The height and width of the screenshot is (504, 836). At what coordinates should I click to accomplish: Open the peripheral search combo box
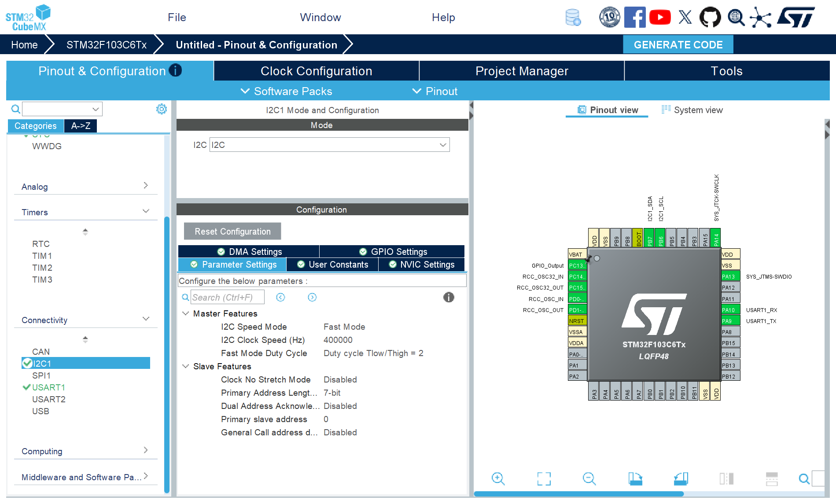click(x=62, y=109)
